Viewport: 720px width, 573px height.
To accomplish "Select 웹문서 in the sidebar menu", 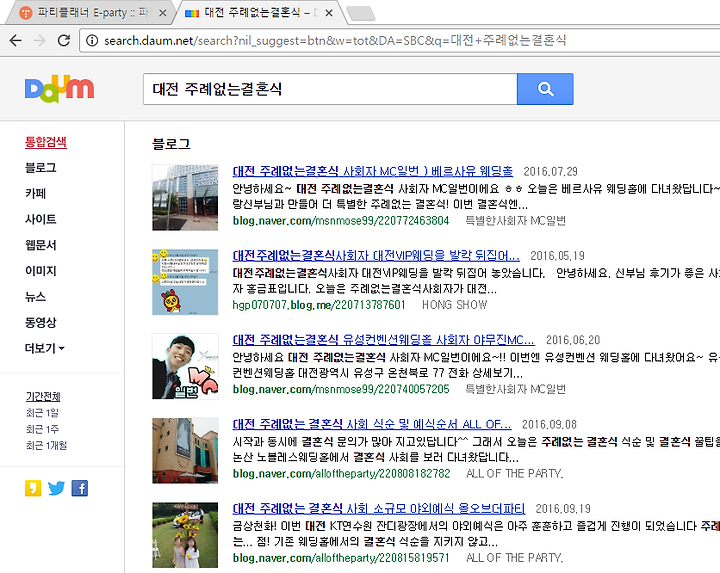I will click(40, 245).
